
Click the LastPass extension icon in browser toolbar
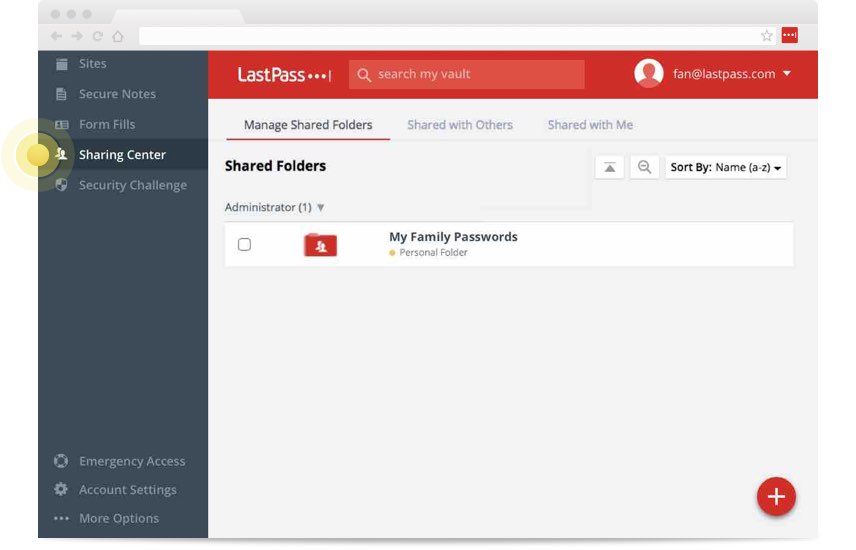pos(790,35)
